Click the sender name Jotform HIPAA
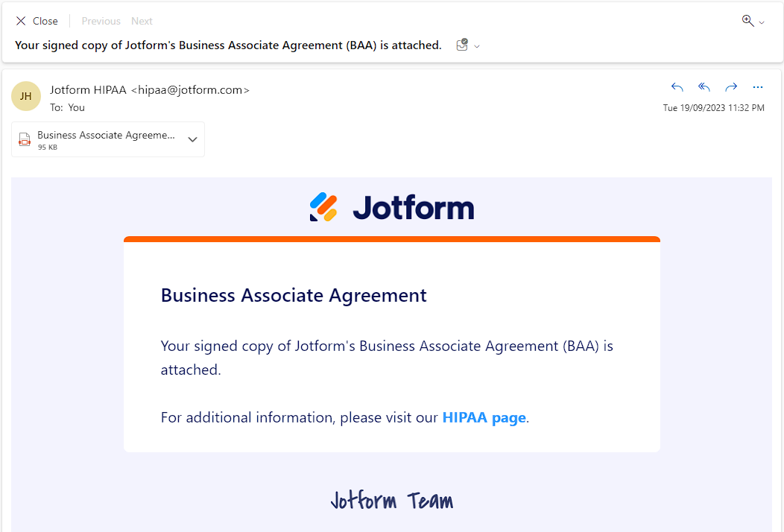 tap(89, 89)
